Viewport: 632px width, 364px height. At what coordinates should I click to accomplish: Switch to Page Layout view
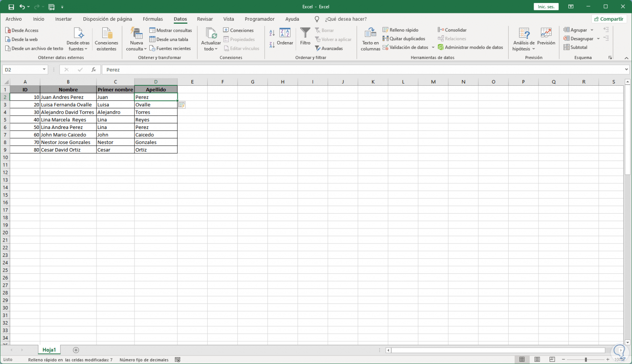[537, 360]
